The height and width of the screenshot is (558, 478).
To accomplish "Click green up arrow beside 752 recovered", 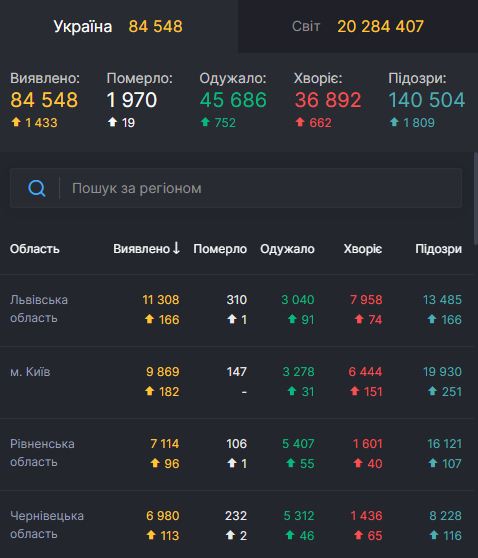I will tap(205, 122).
